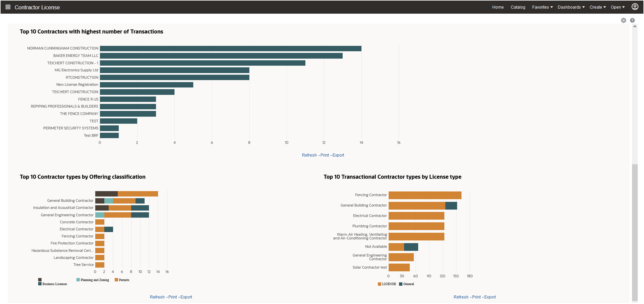Click the NORMAN CUNNINGHAM CONSTRUCTION bar
This screenshot has width=644, height=304.
point(230,48)
